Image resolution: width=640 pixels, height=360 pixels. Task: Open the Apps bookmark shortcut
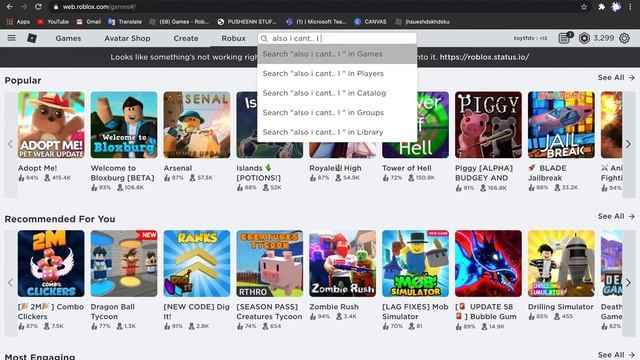[x=18, y=22]
